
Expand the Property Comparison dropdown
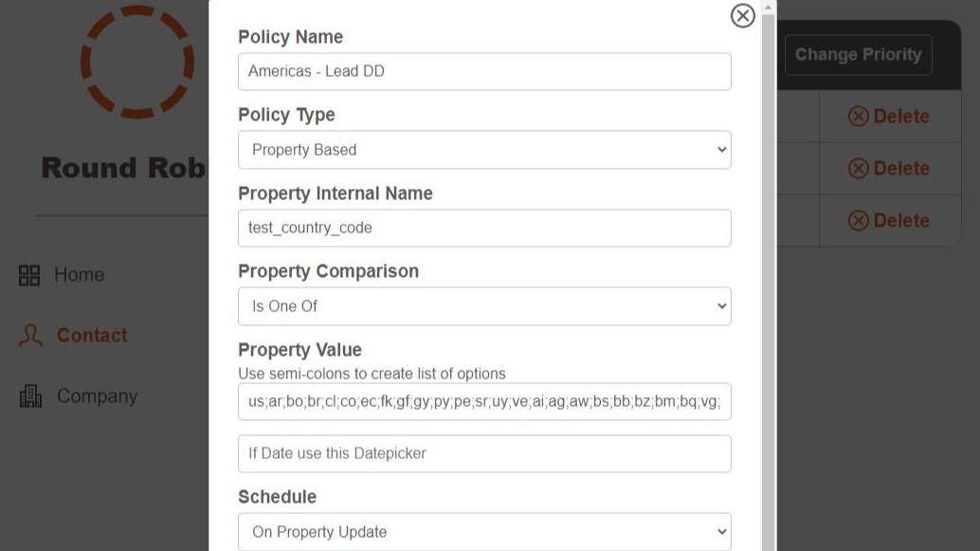pos(484,306)
